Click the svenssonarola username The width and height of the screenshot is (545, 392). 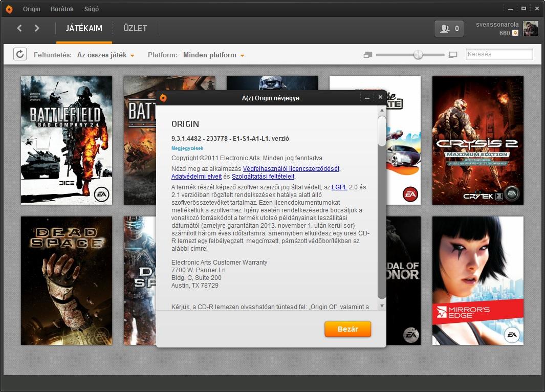[x=497, y=25]
